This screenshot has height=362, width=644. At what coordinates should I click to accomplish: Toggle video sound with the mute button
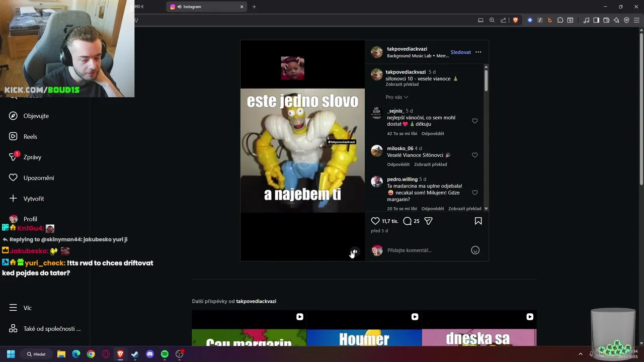click(x=354, y=252)
